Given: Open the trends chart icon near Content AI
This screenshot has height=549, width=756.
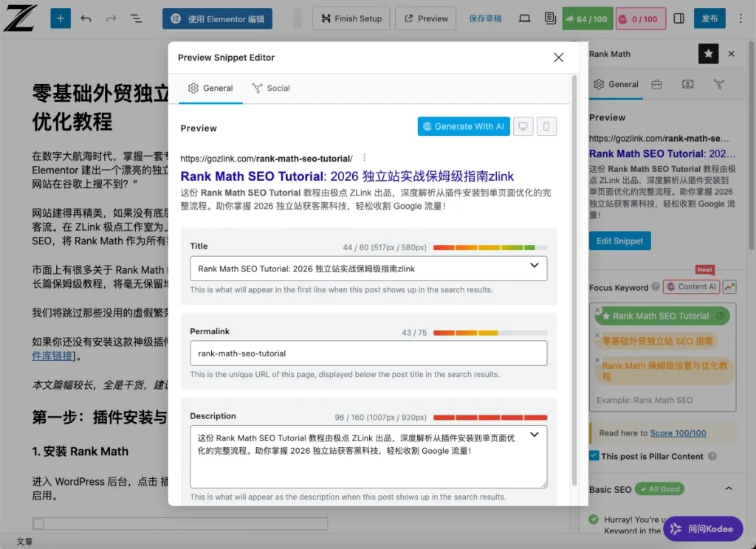Looking at the screenshot, I should [729, 287].
